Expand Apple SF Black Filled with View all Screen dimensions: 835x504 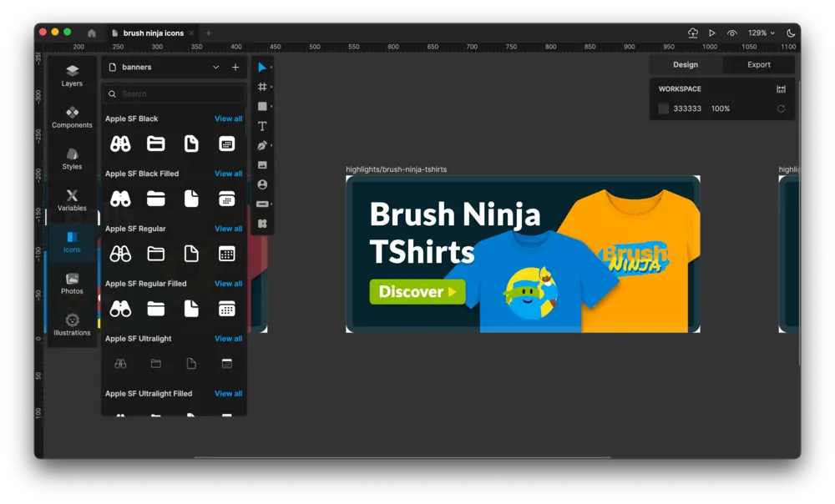(x=227, y=173)
